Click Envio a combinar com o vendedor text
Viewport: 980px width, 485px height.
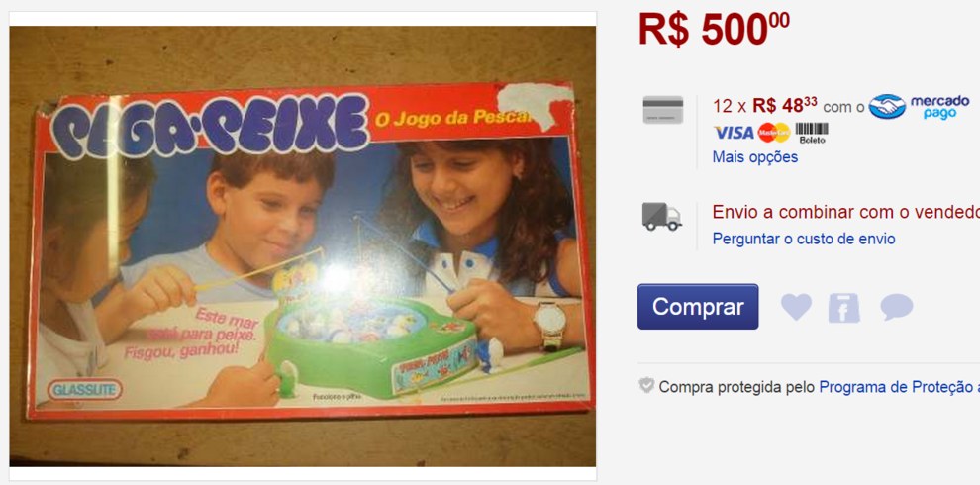coord(846,212)
